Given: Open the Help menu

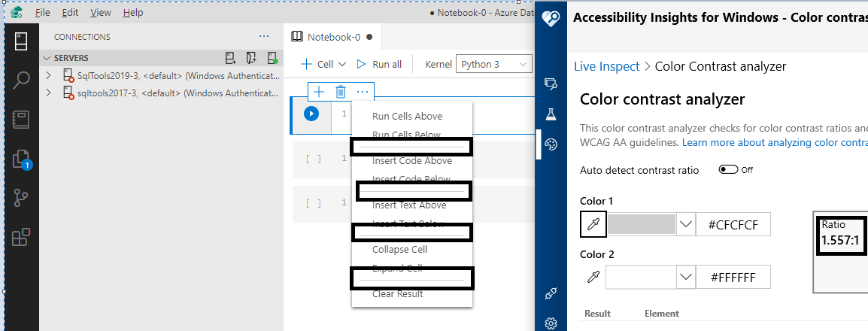Looking at the screenshot, I should point(133,12).
